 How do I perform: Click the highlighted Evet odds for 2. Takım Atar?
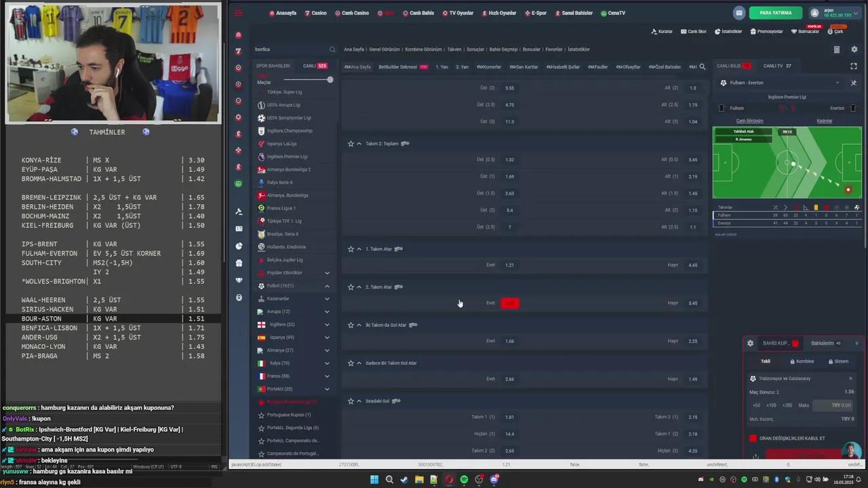[509, 303]
